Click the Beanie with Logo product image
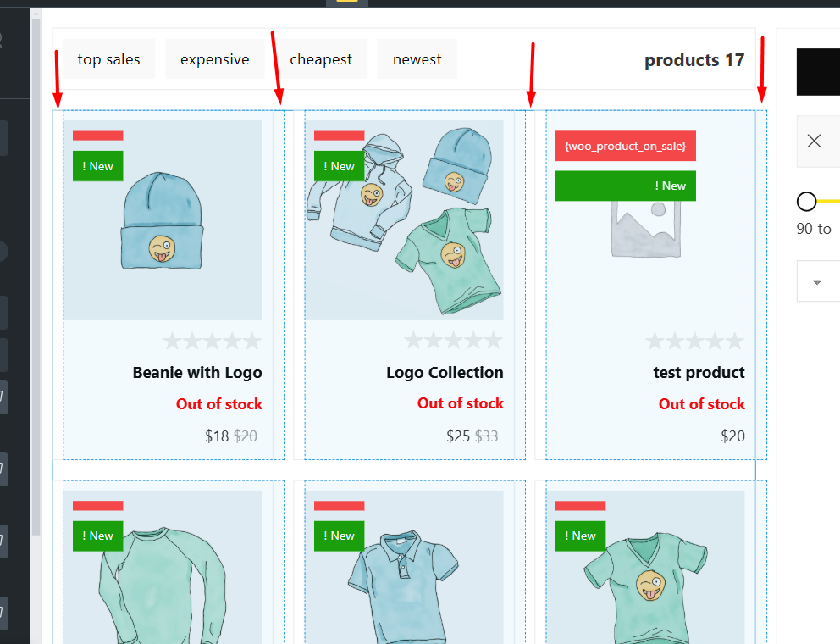Image resolution: width=840 pixels, height=644 pixels. click(163, 220)
